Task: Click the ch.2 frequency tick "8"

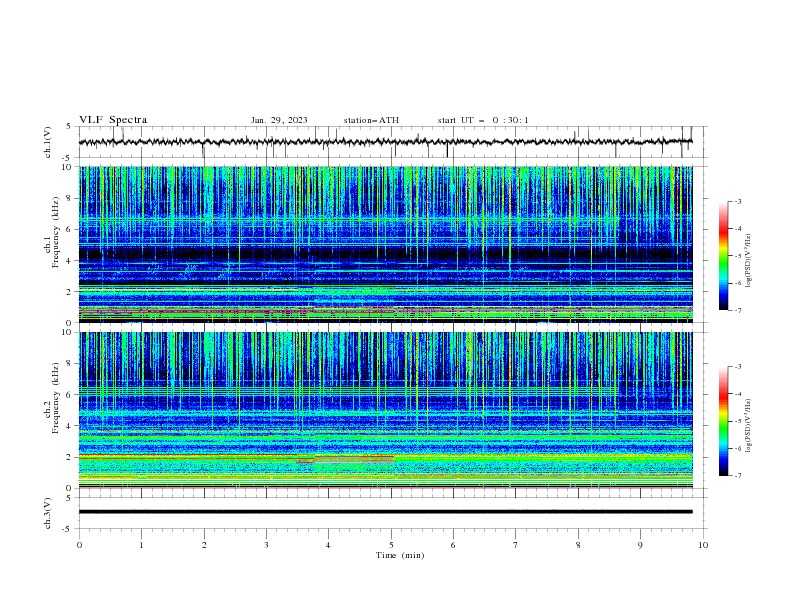Action: tap(69, 364)
